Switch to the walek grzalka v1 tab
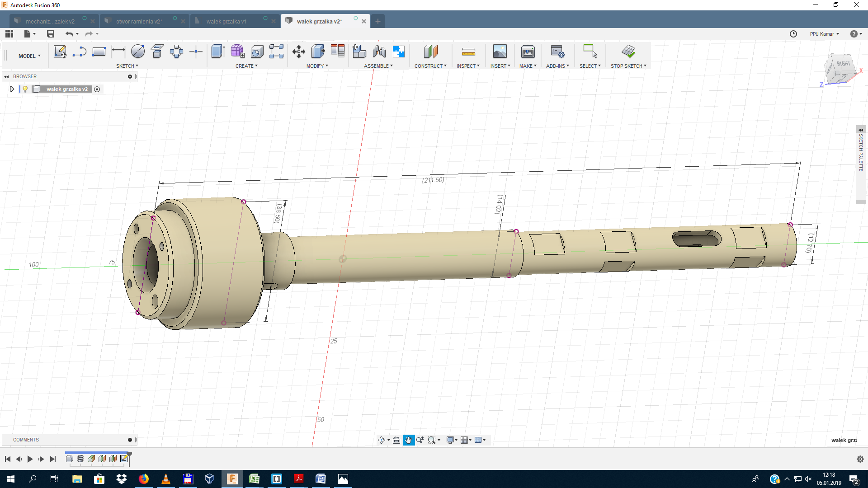 tap(226, 21)
